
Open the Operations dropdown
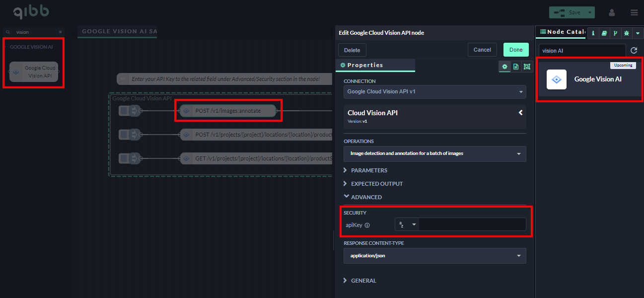[x=434, y=154]
